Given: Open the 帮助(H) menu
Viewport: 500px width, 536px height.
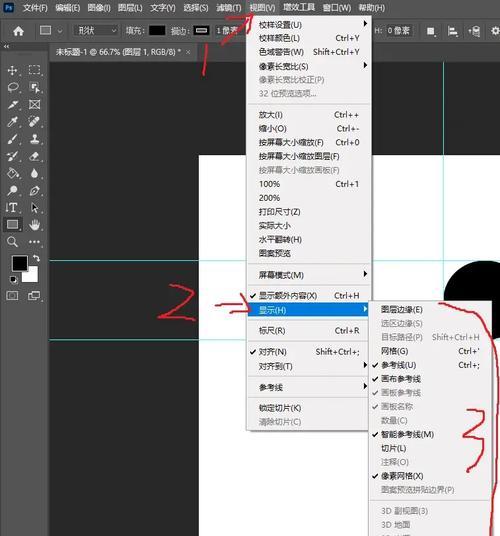Looking at the screenshot, I should (371, 8).
